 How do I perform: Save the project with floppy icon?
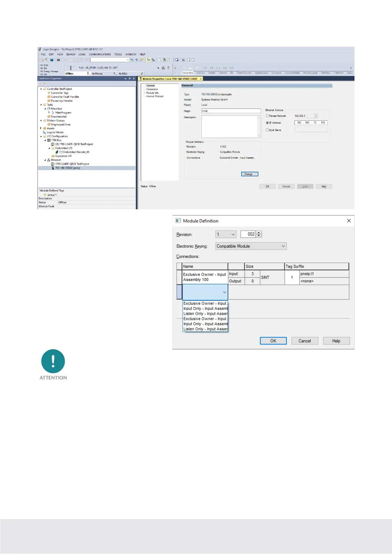[x=52, y=60]
